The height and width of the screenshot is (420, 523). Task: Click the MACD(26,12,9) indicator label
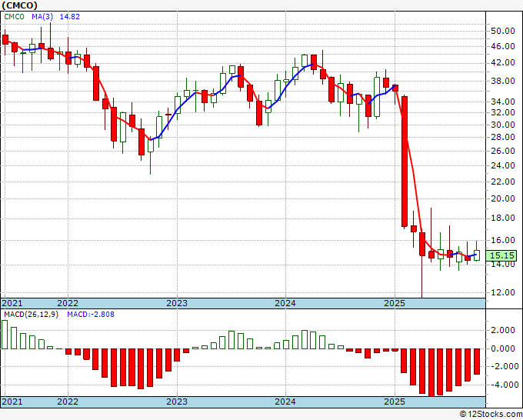pyautogui.click(x=31, y=315)
